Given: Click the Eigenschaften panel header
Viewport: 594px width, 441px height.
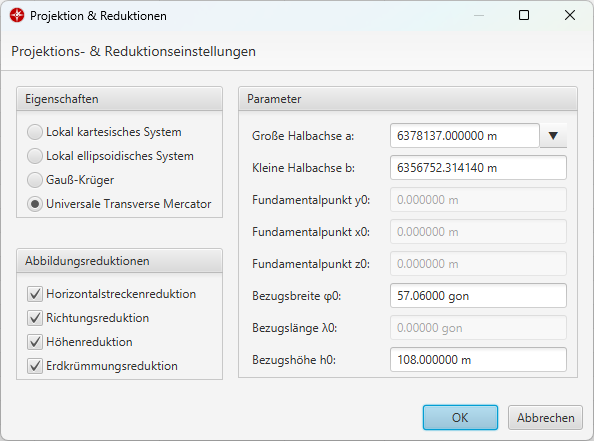Looking at the screenshot, I should click(119, 99).
